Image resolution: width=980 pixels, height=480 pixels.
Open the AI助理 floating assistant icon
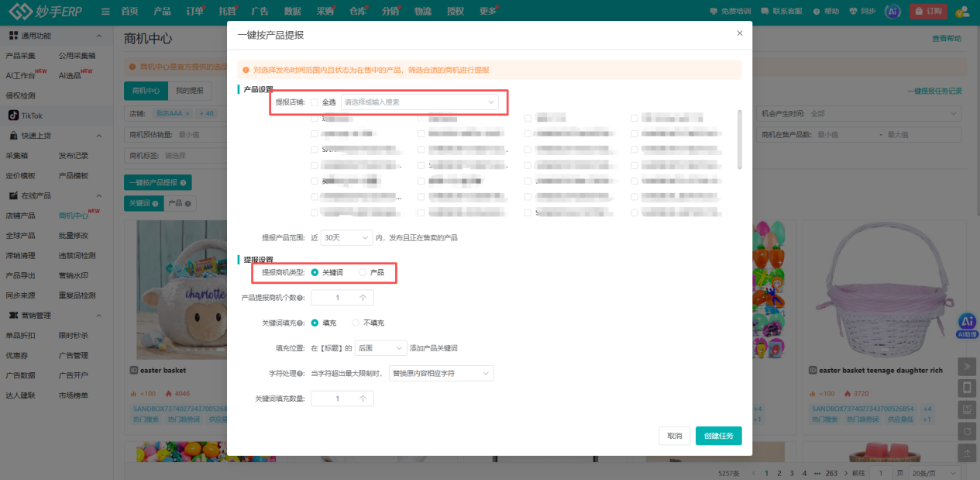(x=967, y=325)
